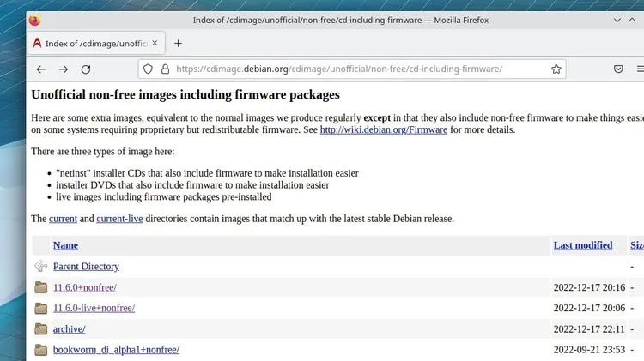Click folder icon beside 11.6.0-live+nonfree/
The image size is (644, 361).
pyautogui.click(x=40, y=308)
